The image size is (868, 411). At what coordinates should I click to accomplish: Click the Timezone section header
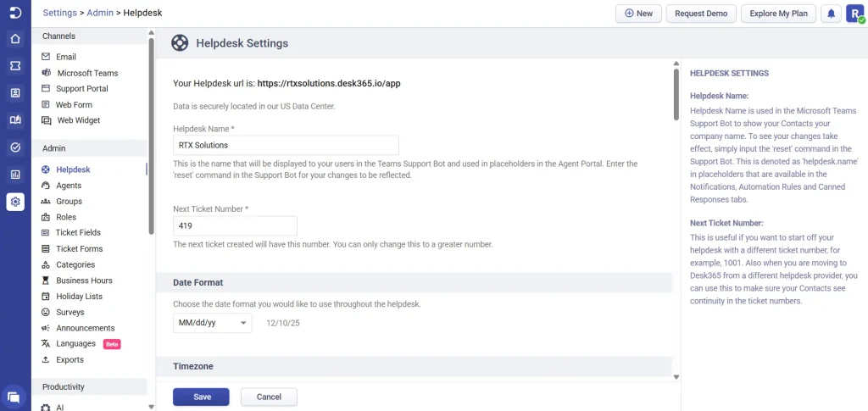(x=414, y=366)
